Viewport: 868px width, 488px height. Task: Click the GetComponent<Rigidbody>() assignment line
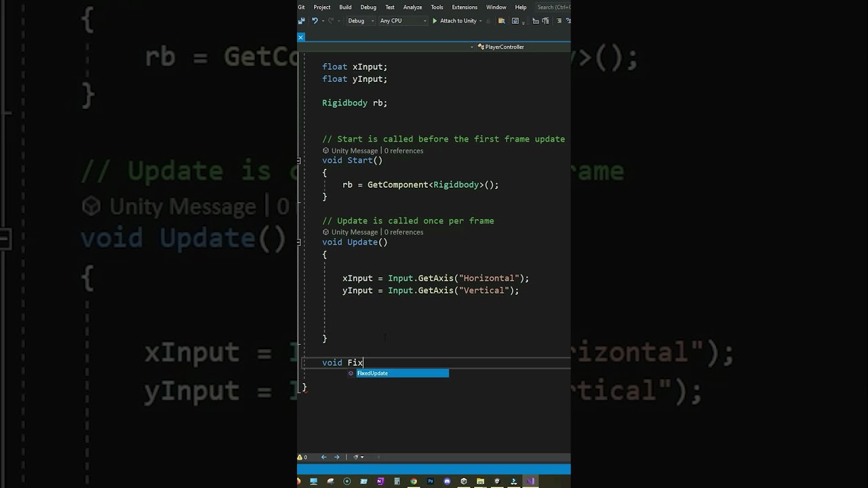(420, 185)
